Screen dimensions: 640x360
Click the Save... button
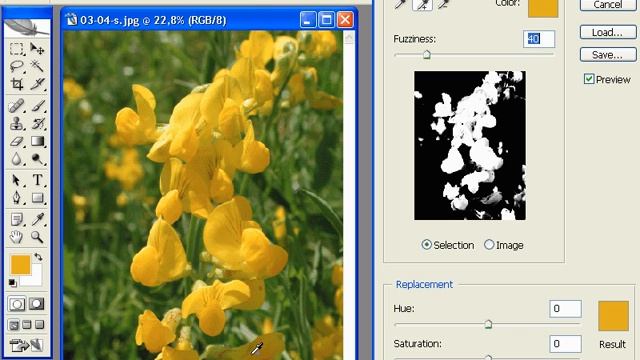pyautogui.click(x=608, y=55)
